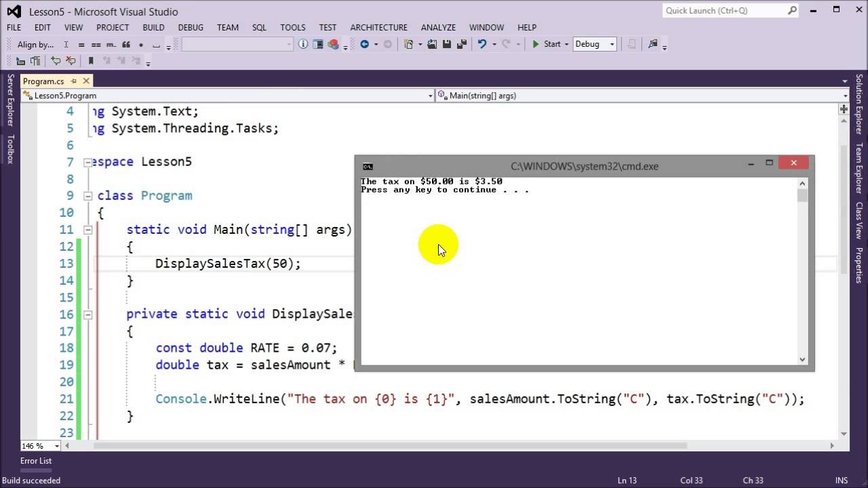This screenshot has height=488, width=868.
Task: Close the Program.cs tab
Action: click(x=87, y=81)
